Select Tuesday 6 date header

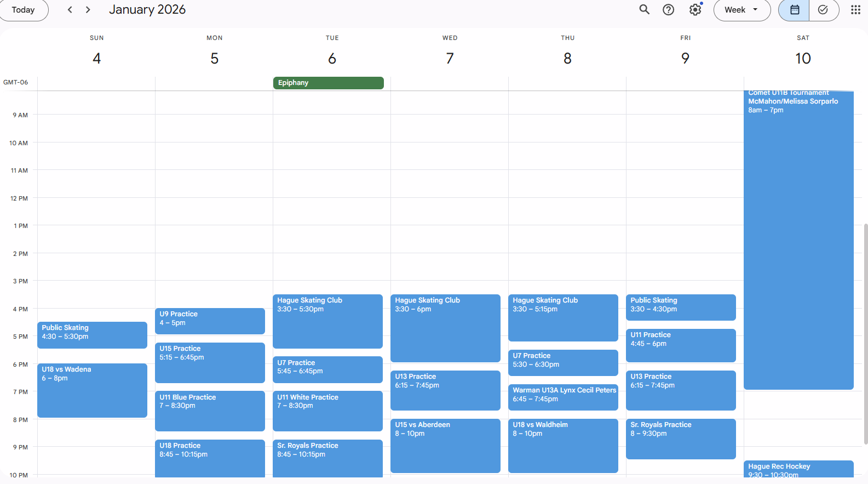pyautogui.click(x=332, y=58)
